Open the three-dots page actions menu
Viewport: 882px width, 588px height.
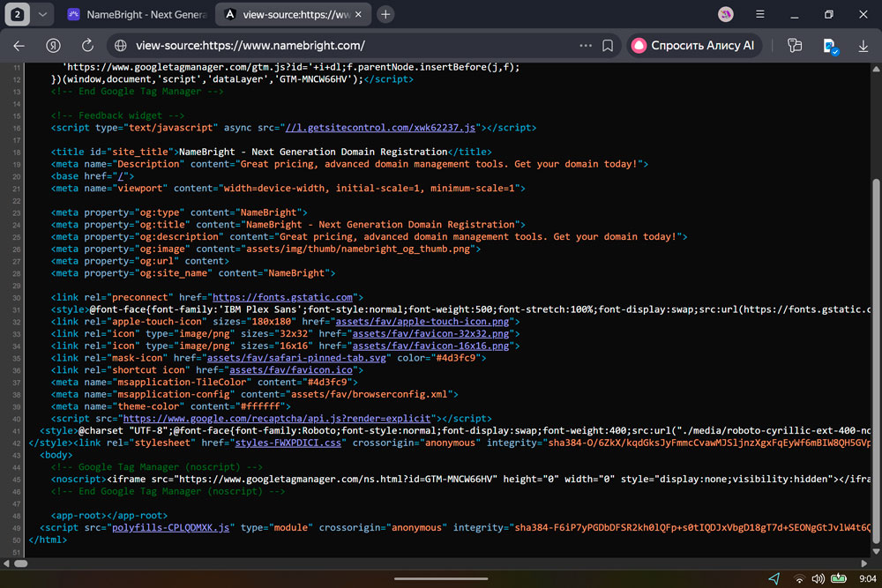586,46
